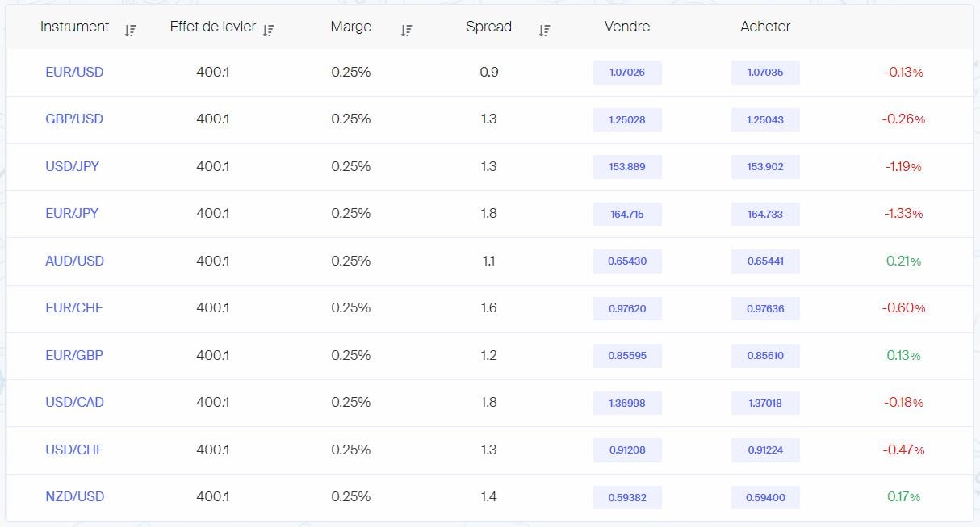Click sort icon beside Effet de levier
The image size is (980, 527).
click(x=268, y=31)
